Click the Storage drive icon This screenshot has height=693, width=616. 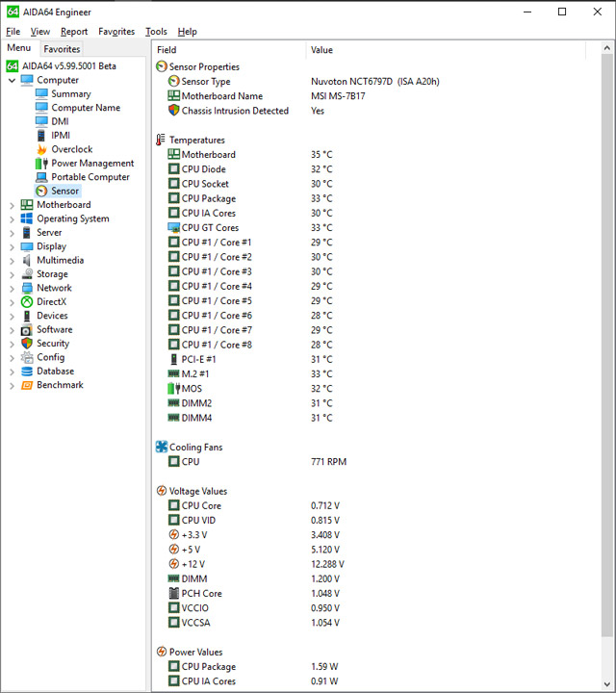coord(27,274)
